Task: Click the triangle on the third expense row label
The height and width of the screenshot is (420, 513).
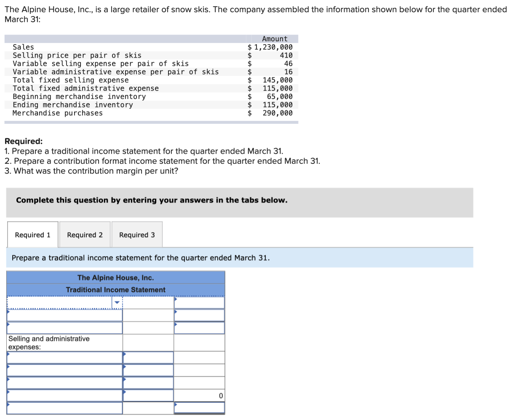Action: [8, 379]
